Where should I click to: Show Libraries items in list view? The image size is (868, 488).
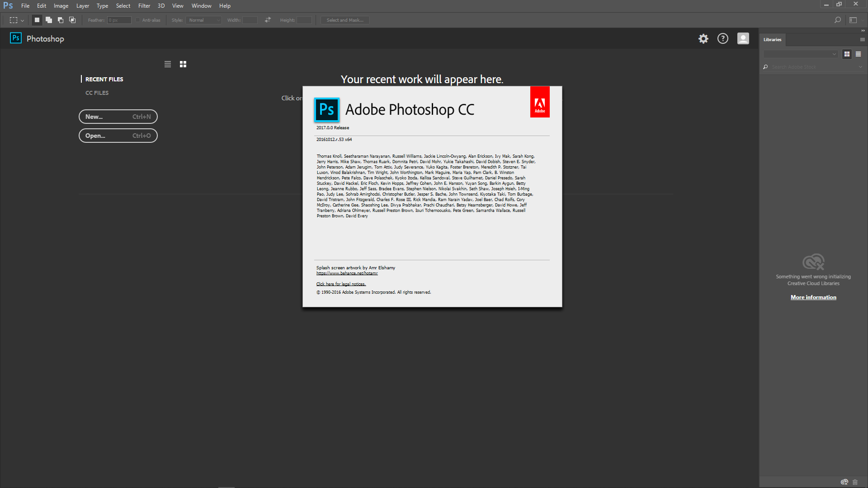[858, 54]
